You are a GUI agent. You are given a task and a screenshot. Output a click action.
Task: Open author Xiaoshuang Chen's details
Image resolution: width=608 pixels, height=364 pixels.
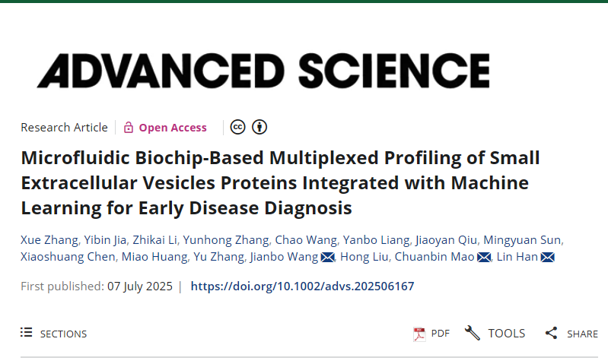click(68, 257)
